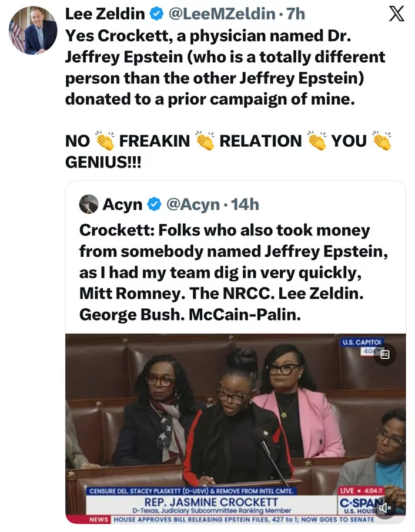415x532 pixels.
Task: Click the clap emoji right after "YOU"
Action: (x=382, y=141)
